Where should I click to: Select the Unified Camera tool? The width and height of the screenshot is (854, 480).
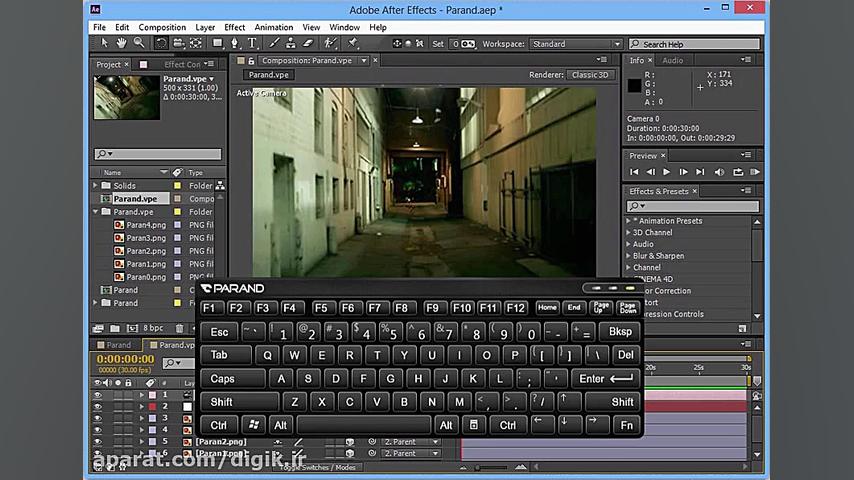coord(178,43)
